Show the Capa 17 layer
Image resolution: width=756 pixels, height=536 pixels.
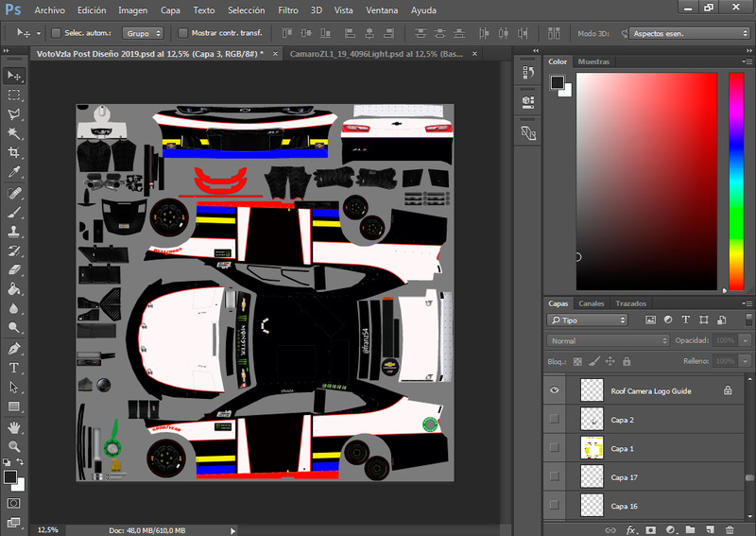point(555,476)
